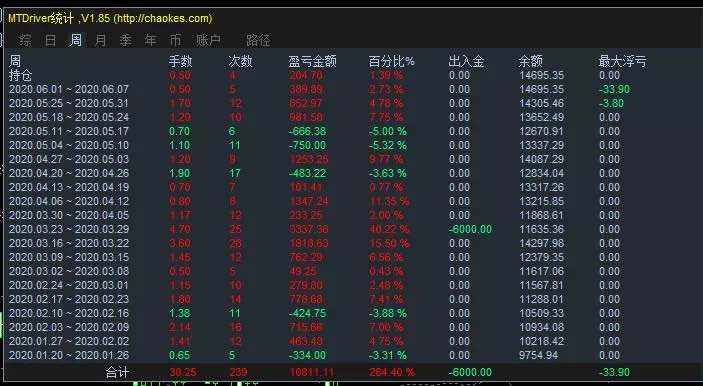The height and width of the screenshot is (386, 703).
Task: Switch to the 年 yearly tab
Action: coord(150,40)
